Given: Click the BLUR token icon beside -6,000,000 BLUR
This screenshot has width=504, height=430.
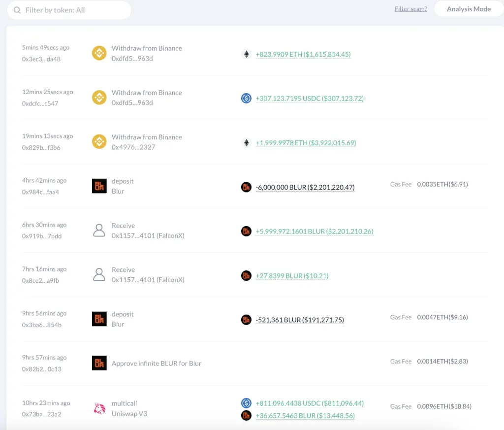Looking at the screenshot, I should pos(246,187).
